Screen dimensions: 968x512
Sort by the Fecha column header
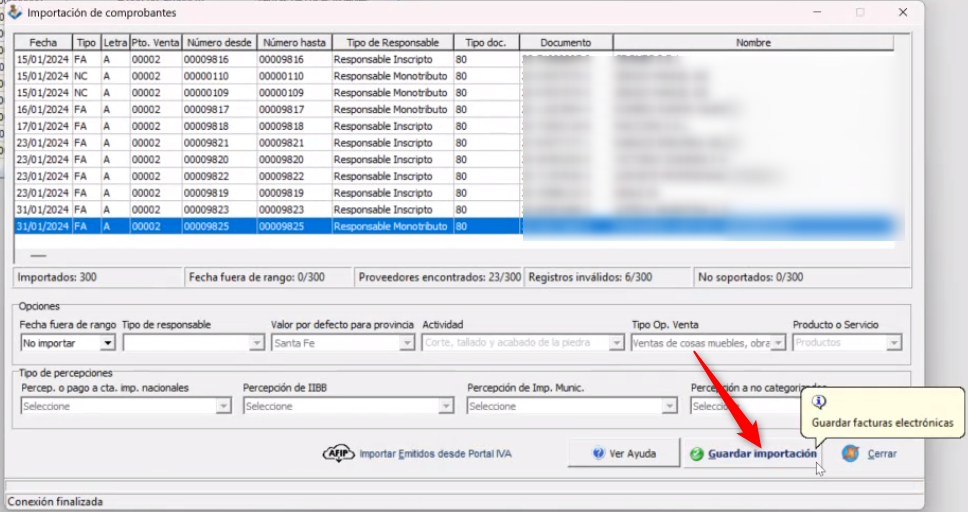[43, 43]
